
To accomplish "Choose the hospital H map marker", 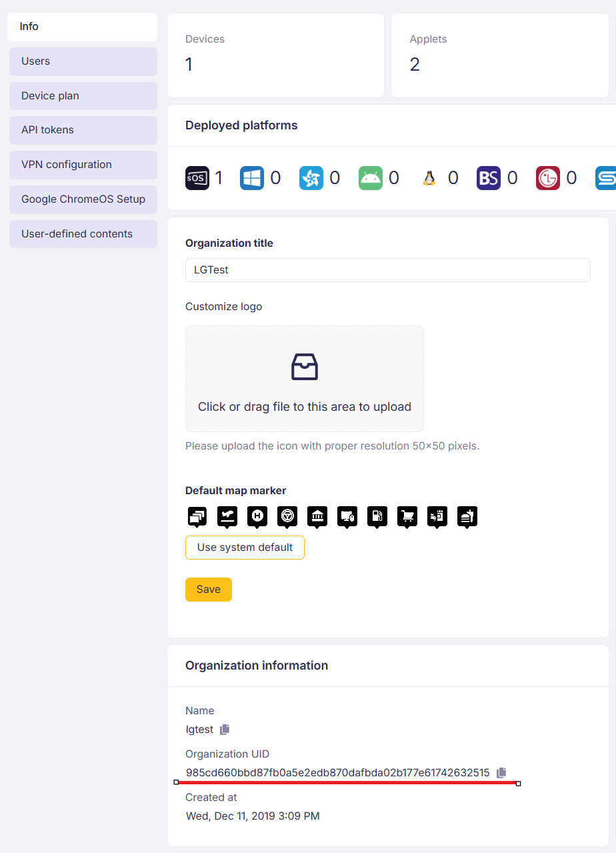I will pyautogui.click(x=257, y=516).
